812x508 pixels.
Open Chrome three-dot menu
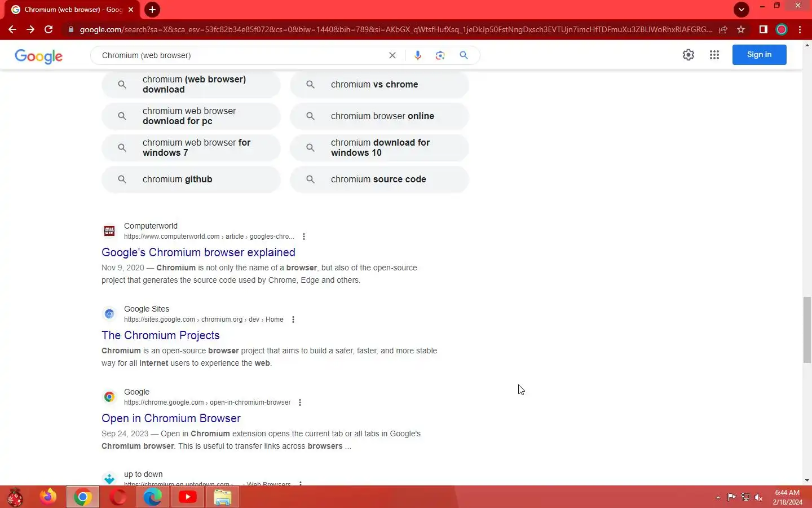[x=800, y=29]
